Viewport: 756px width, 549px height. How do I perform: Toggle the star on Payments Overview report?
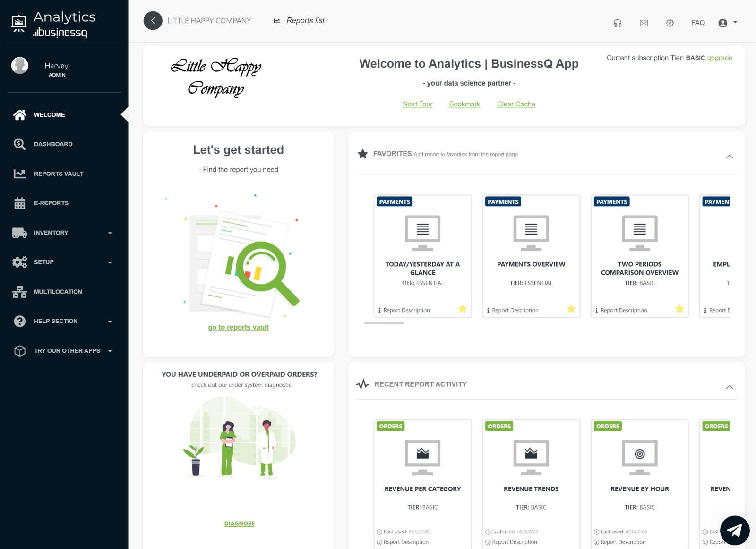571,309
